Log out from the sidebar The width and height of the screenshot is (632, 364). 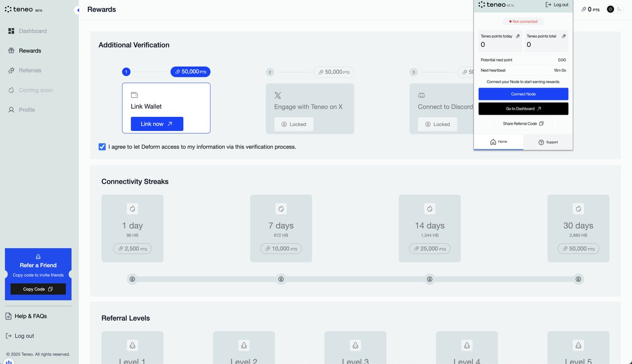[x=20, y=336]
